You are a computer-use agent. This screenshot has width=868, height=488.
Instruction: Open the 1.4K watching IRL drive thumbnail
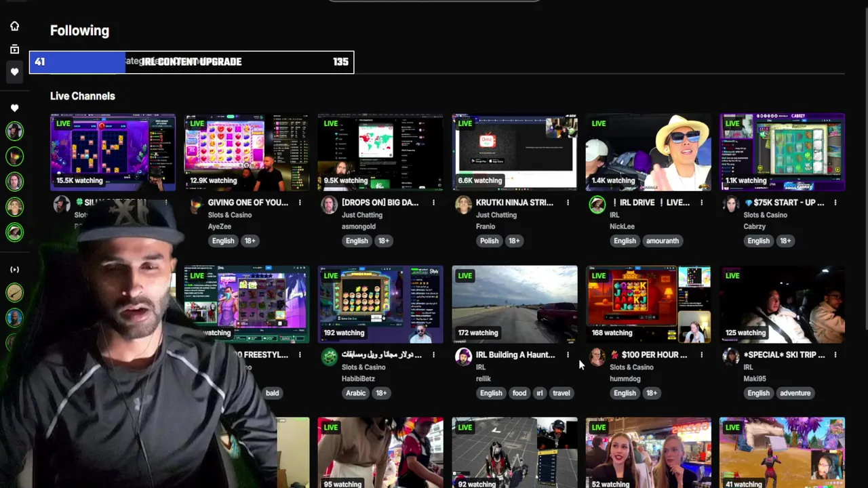click(x=648, y=152)
